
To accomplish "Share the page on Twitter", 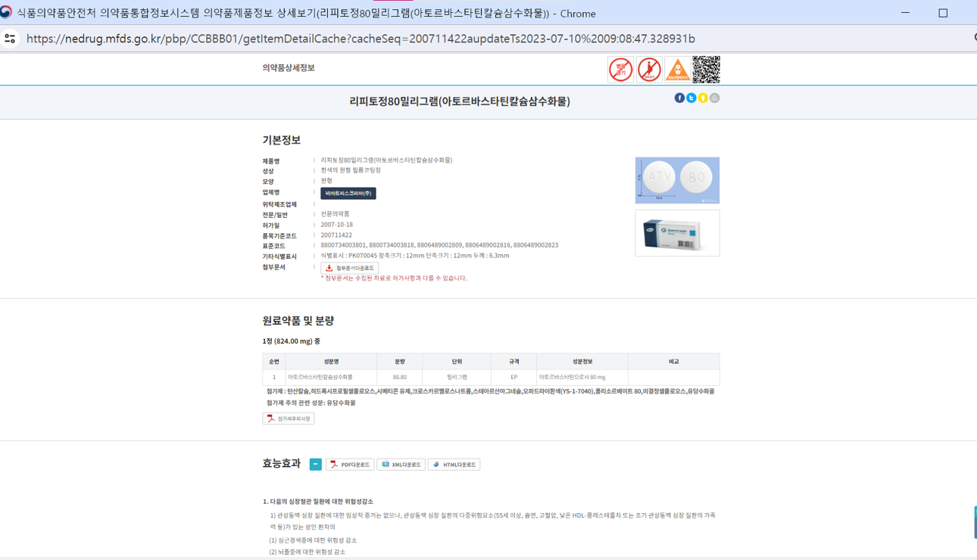I will pyautogui.click(x=691, y=98).
